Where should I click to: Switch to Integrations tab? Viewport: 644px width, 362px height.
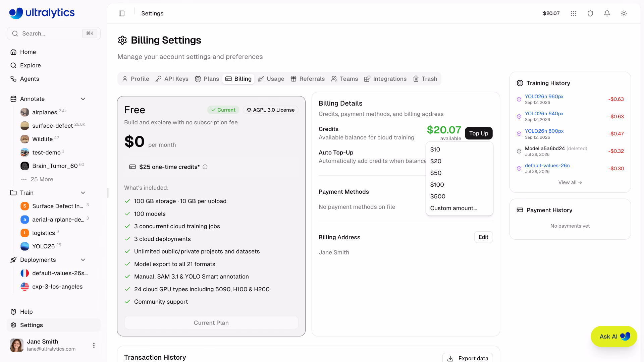click(x=385, y=79)
